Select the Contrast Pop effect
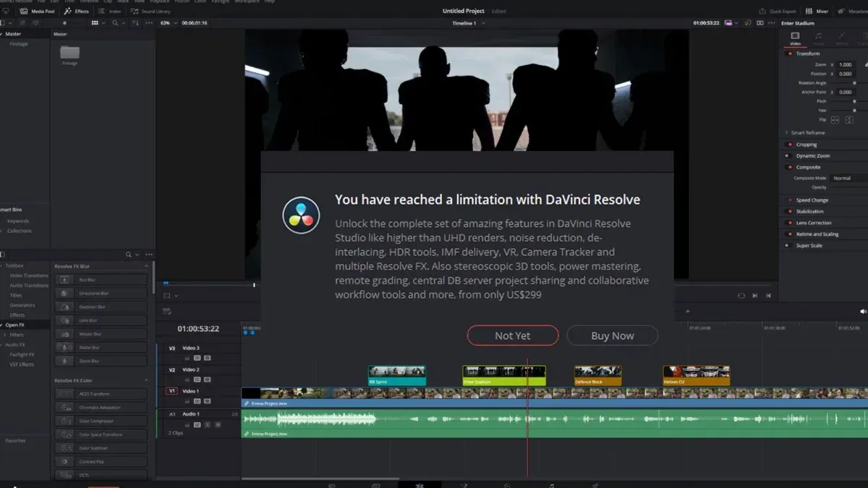Screen dimensions: 868x488 click(x=101, y=461)
